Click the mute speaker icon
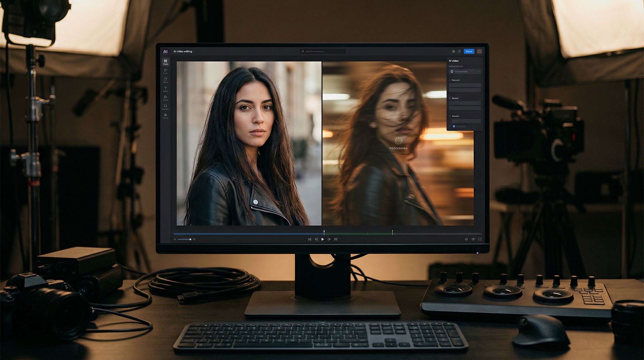This screenshot has height=360, width=644. (175, 239)
